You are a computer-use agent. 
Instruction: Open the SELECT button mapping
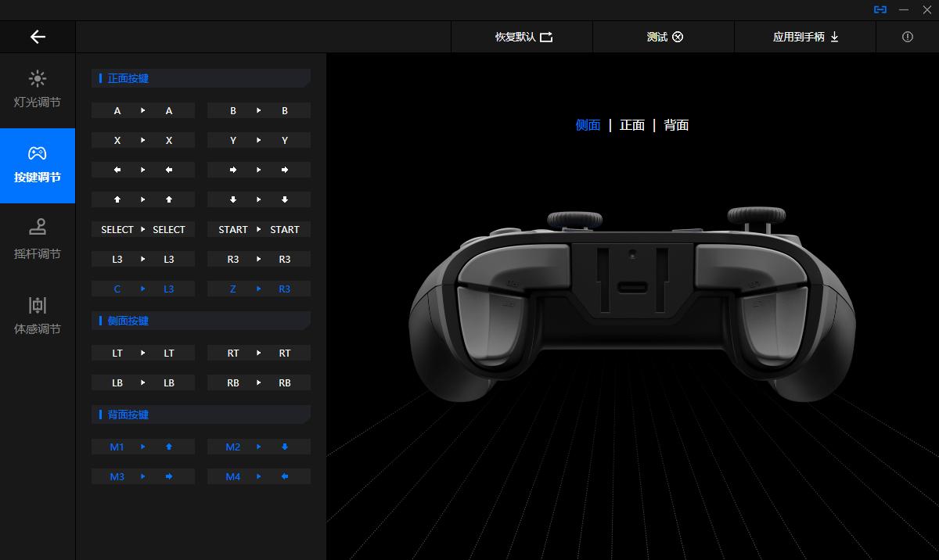(142, 229)
